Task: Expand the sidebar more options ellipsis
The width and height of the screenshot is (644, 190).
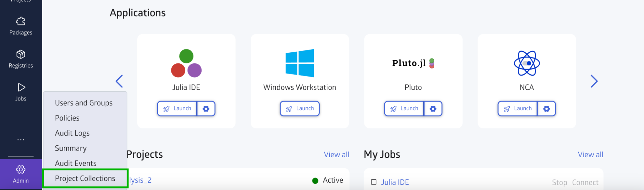Action: [x=21, y=140]
